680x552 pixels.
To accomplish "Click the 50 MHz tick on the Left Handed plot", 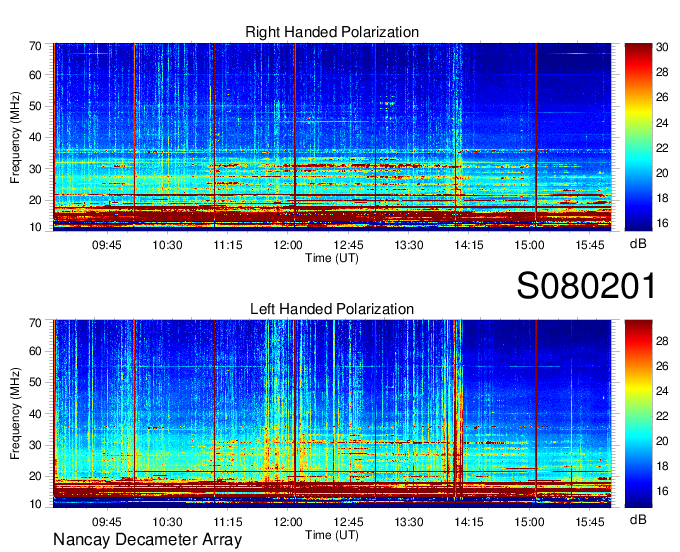I will (x=35, y=382).
